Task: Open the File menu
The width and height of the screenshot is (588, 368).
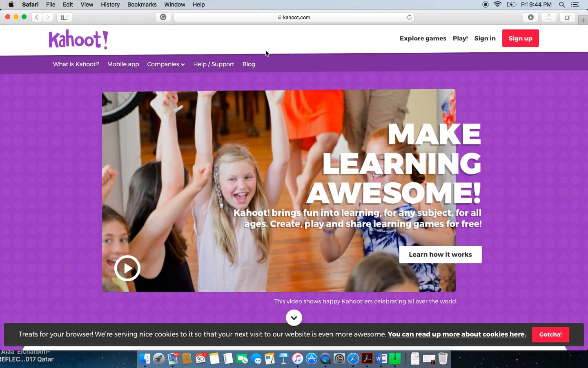Action: pos(51,4)
